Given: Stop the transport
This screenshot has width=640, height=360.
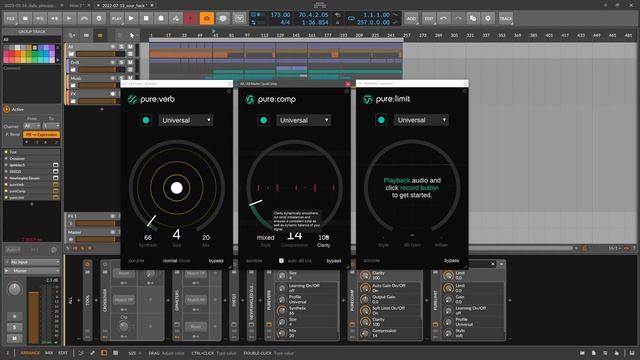Looking at the screenshot, I should (x=146, y=18).
